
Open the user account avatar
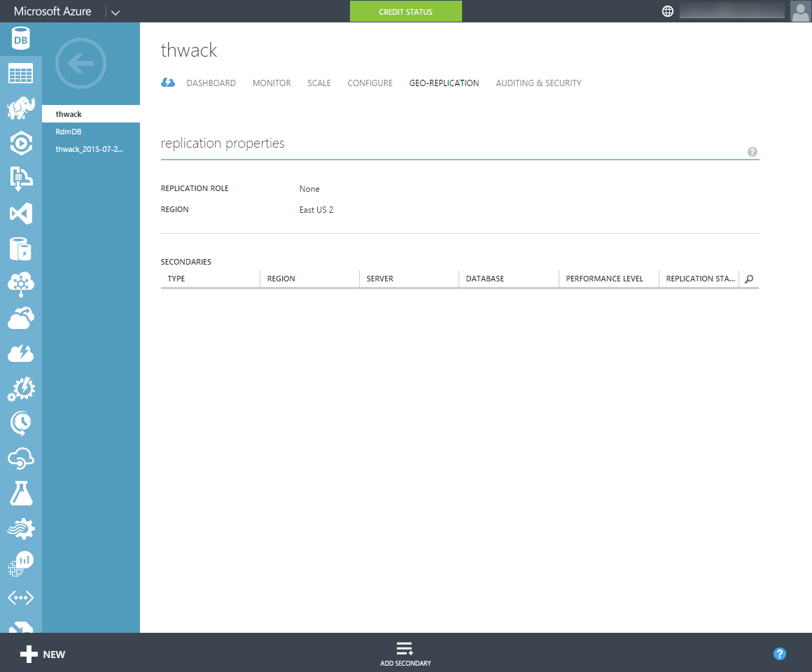801,11
